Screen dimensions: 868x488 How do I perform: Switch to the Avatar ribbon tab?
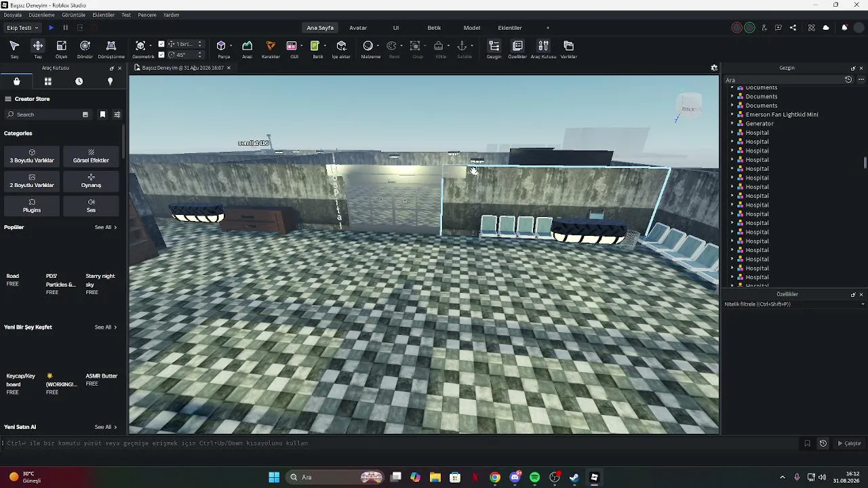coord(358,28)
